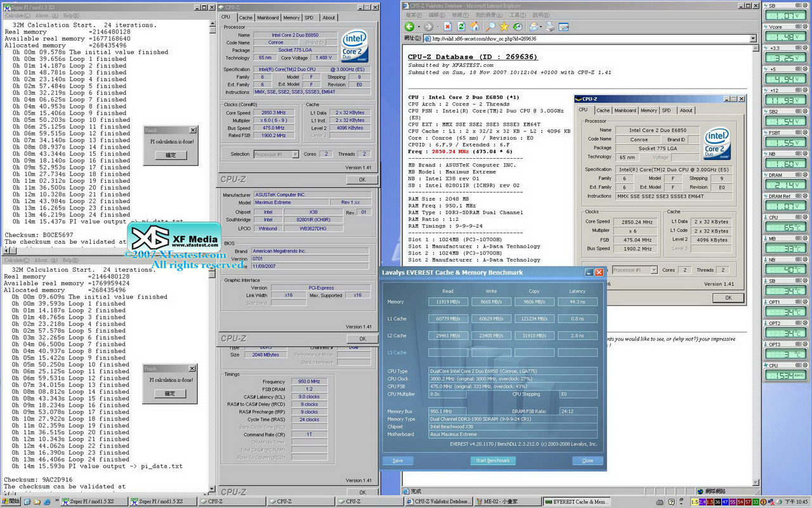Click Start Benchmark in EVEREST window
The width and height of the screenshot is (812, 508).
click(493, 460)
